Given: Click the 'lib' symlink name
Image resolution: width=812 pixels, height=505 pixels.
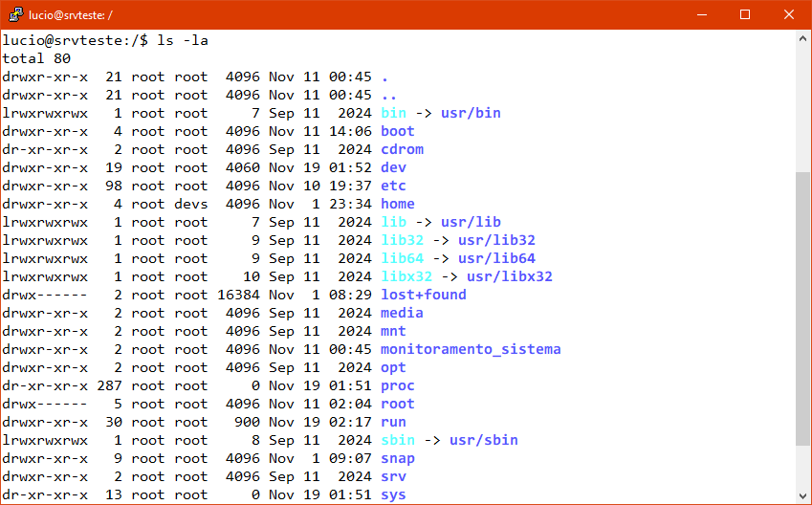Looking at the screenshot, I should coord(394,222).
